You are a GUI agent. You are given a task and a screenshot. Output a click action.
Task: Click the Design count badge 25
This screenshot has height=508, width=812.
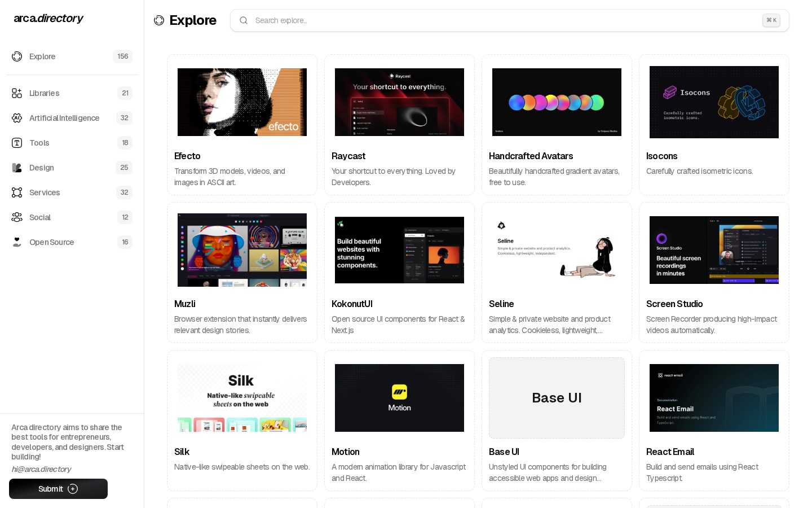click(x=124, y=168)
